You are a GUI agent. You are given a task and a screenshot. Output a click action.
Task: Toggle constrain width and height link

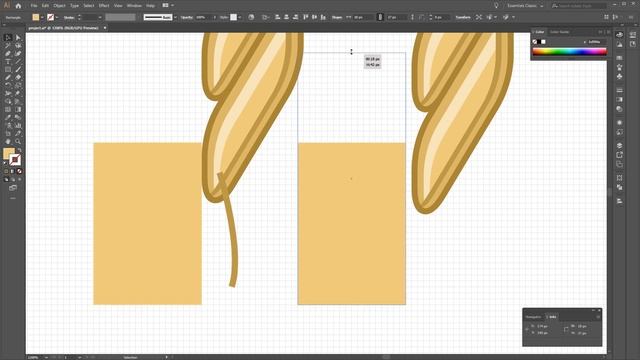coord(380,17)
